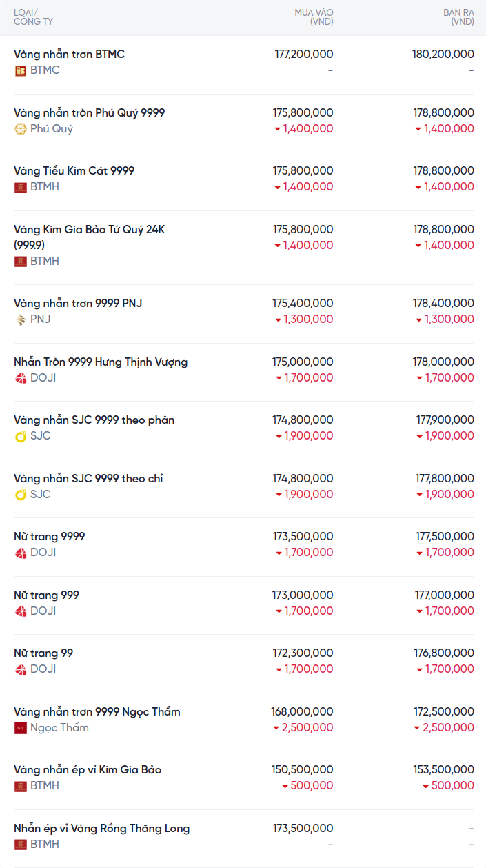Screen dimensions: 486x868
Task: Click the BÁN RA (VND) column header
Action: click(x=458, y=17)
